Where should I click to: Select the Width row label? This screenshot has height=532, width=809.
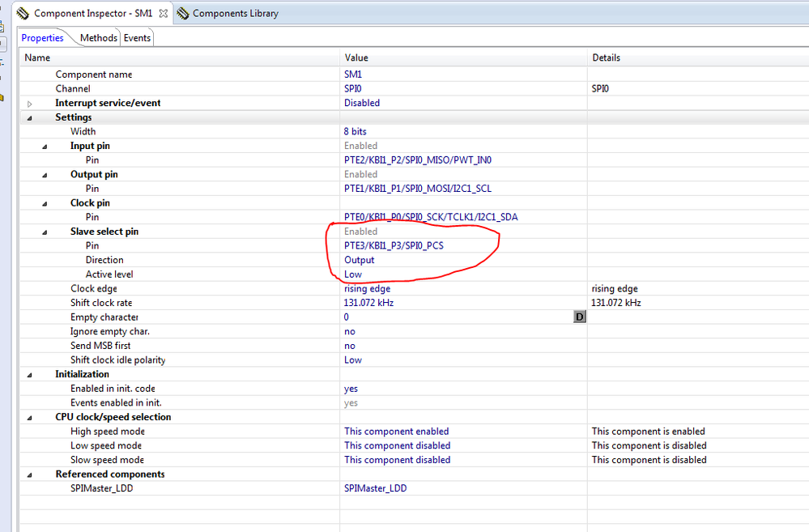pos(83,131)
